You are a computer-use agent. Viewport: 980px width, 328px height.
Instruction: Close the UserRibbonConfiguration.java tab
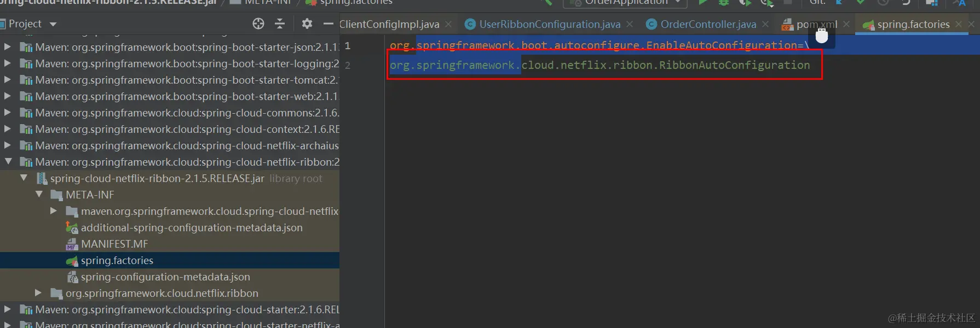tap(630, 24)
